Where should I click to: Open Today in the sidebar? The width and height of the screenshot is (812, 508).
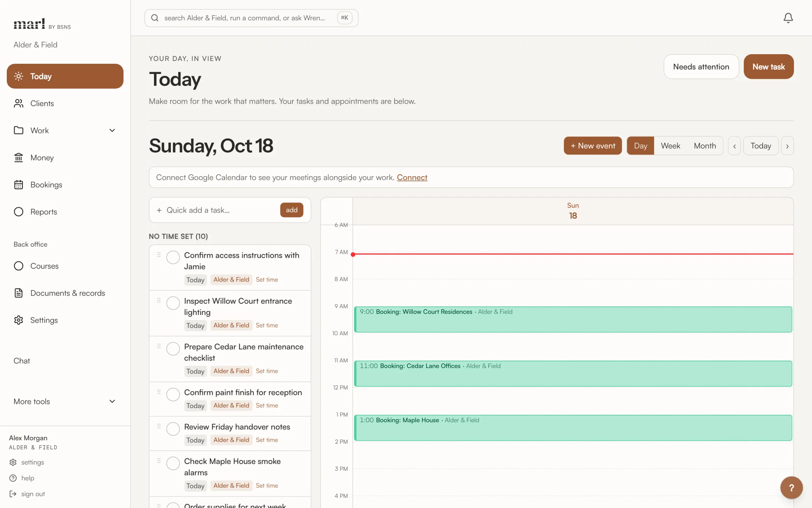pos(65,76)
